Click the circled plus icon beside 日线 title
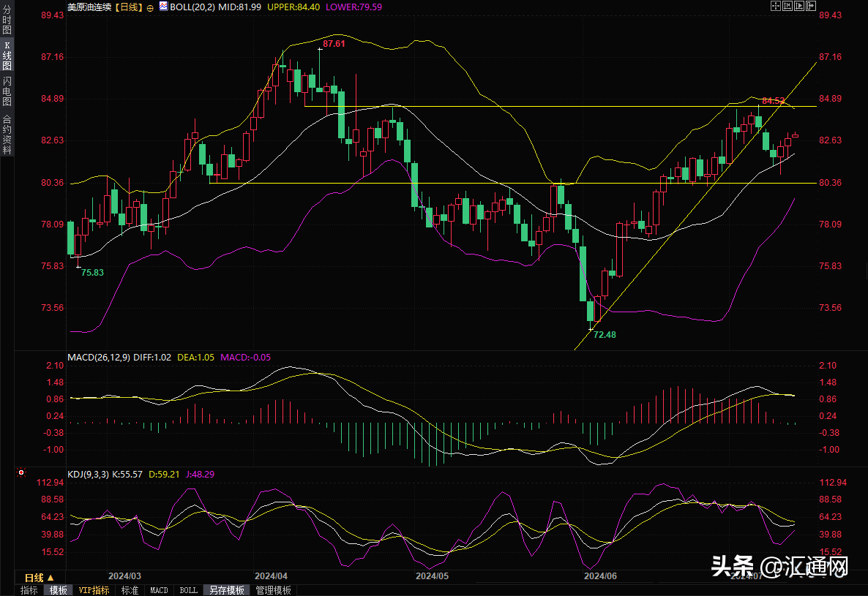Screen dimensions: 868x596 [150, 8]
